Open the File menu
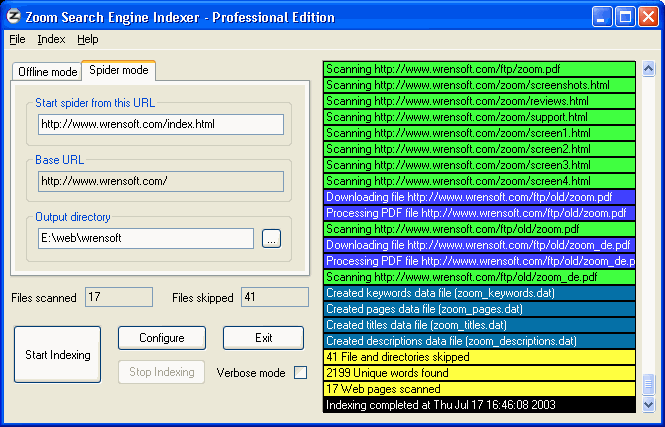The width and height of the screenshot is (665, 427). click(17, 39)
